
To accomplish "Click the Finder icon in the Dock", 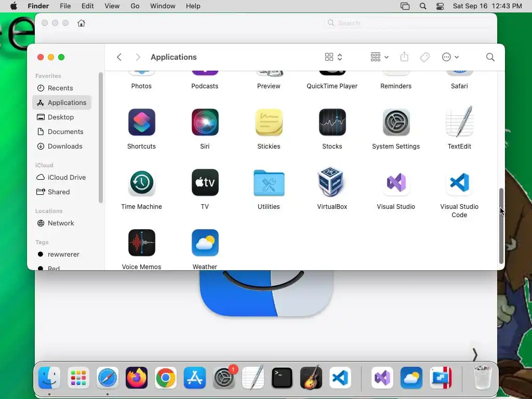I will coord(49,378).
